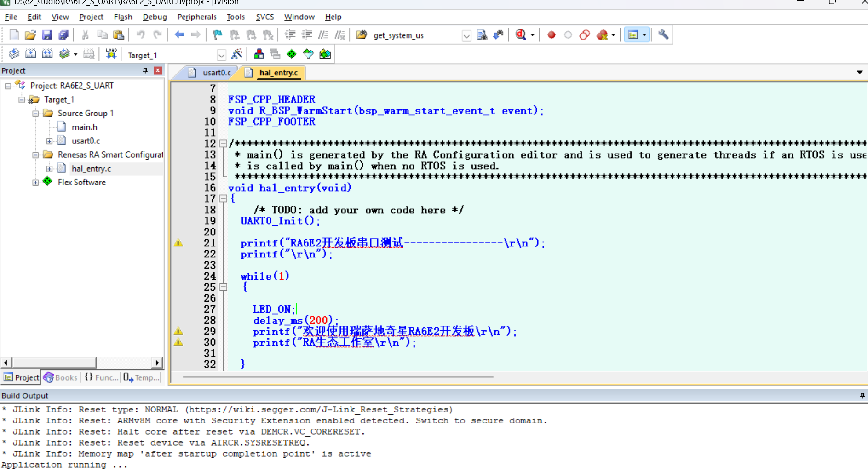Click the Manage Run-Time Environment green diamond icon
The width and height of the screenshot is (868, 469).
coord(292,54)
